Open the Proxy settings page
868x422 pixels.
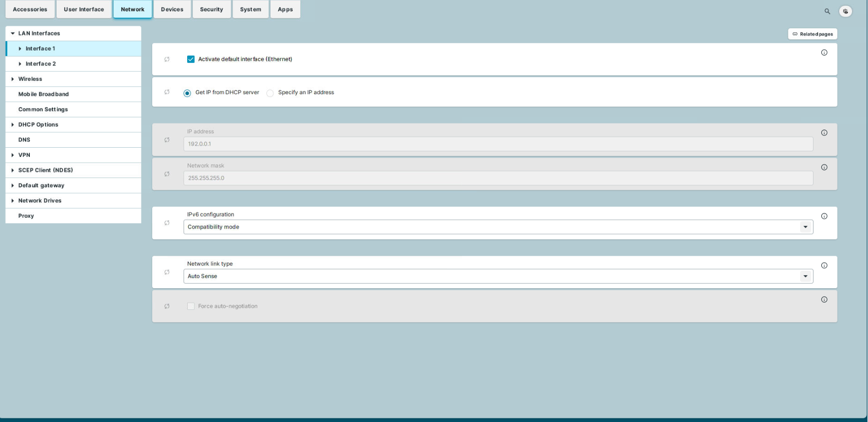pyautogui.click(x=26, y=216)
